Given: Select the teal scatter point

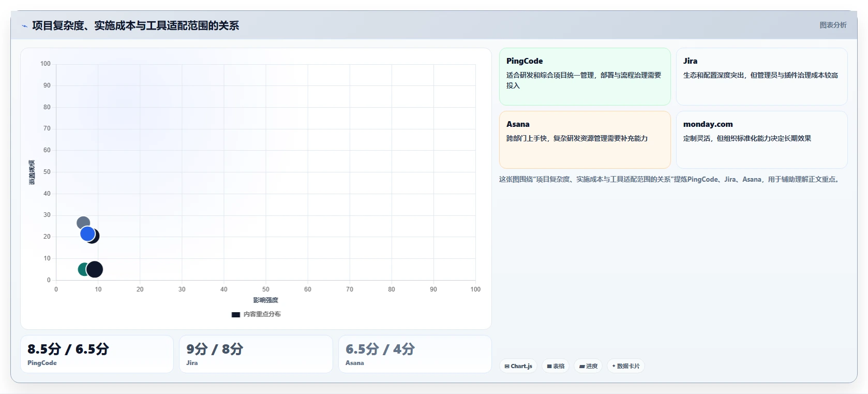Looking at the screenshot, I should [83, 269].
